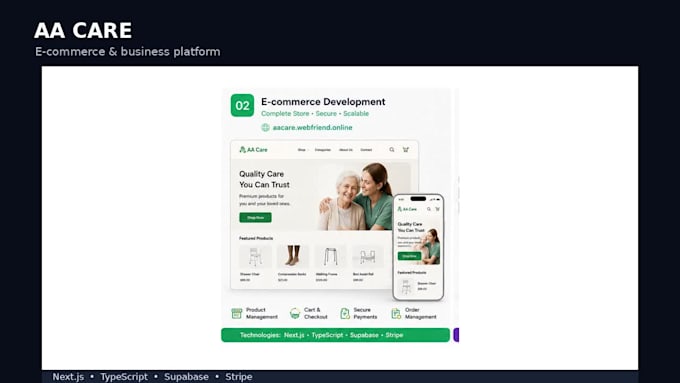Click the E-commerce & business platform subtitle
The height and width of the screenshot is (383, 680).
pyautogui.click(x=128, y=52)
